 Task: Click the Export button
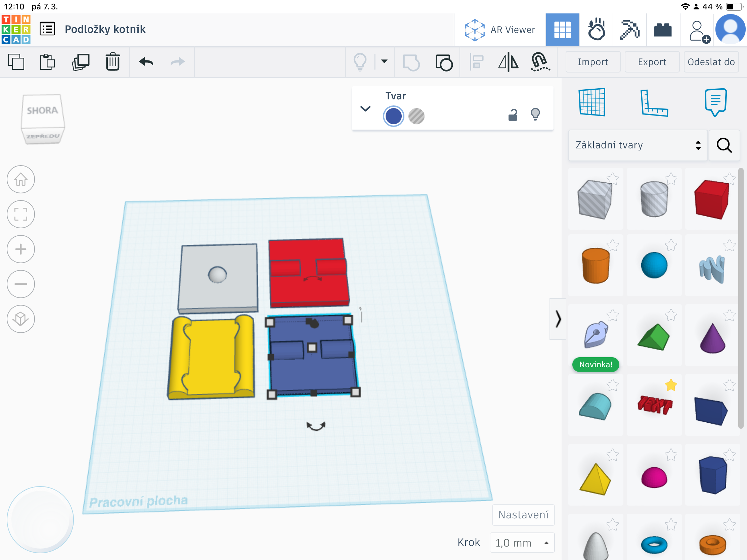(x=652, y=62)
